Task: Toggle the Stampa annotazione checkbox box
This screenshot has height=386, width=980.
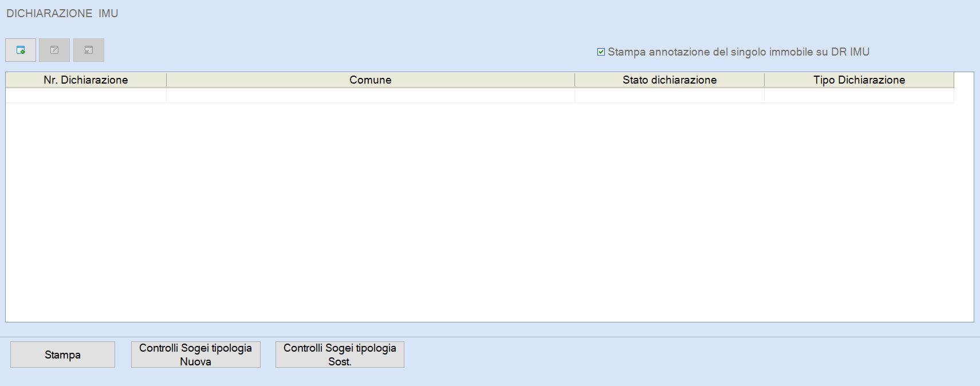Action: pyautogui.click(x=601, y=52)
